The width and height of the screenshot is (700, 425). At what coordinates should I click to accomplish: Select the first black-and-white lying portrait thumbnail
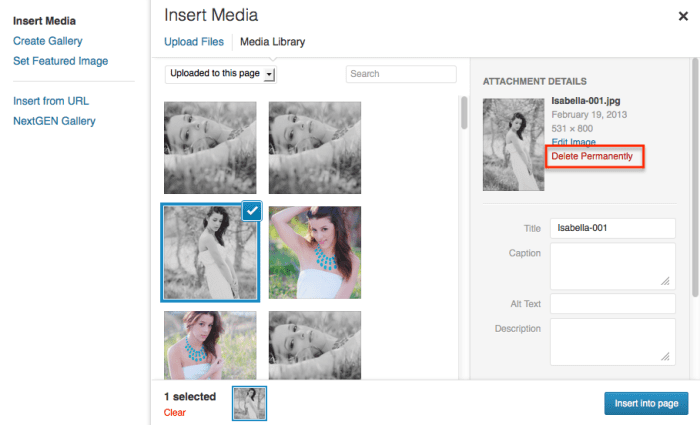pyautogui.click(x=210, y=148)
